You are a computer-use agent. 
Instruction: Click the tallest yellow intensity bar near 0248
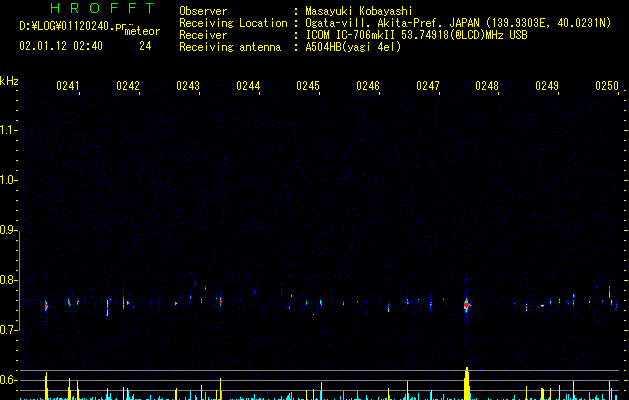click(x=467, y=383)
